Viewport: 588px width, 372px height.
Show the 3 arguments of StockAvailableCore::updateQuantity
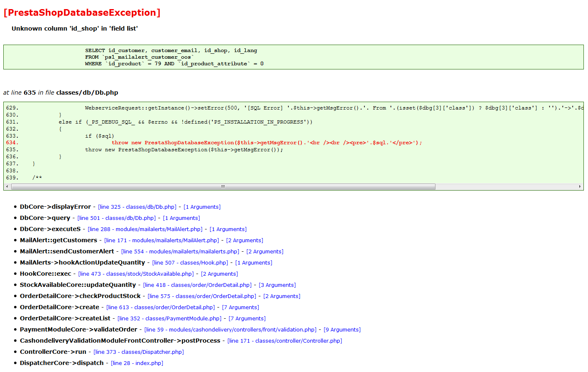[x=277, y=285]
